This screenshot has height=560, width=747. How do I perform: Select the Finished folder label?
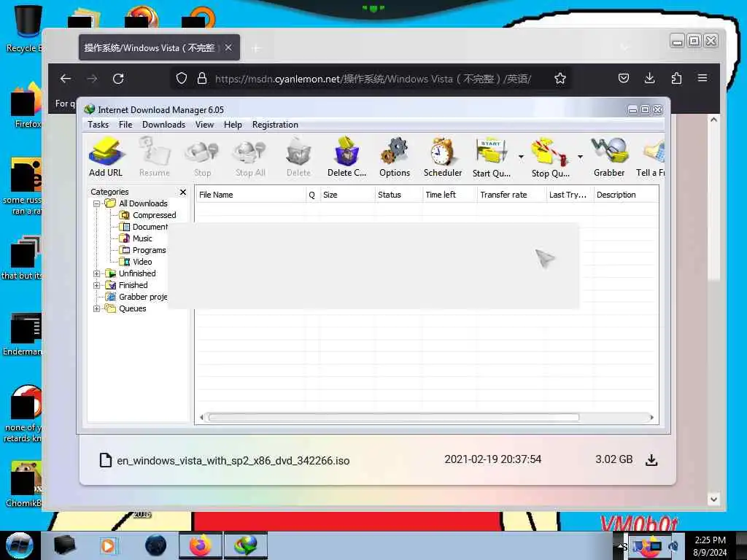(133, 285)
